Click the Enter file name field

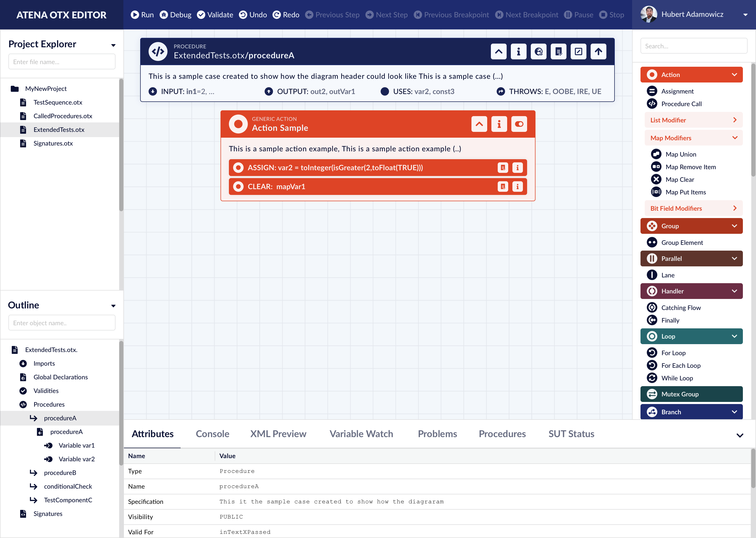point(62,62)
